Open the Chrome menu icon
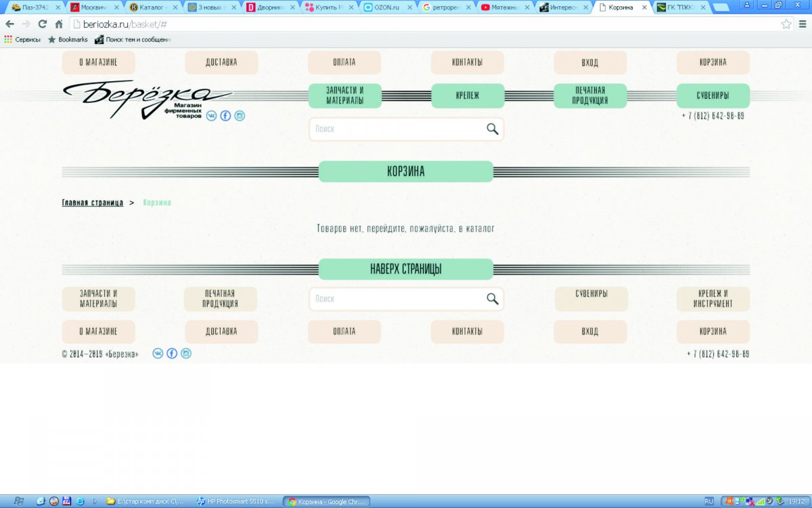812x508 pixels. (x=802, y=24)
